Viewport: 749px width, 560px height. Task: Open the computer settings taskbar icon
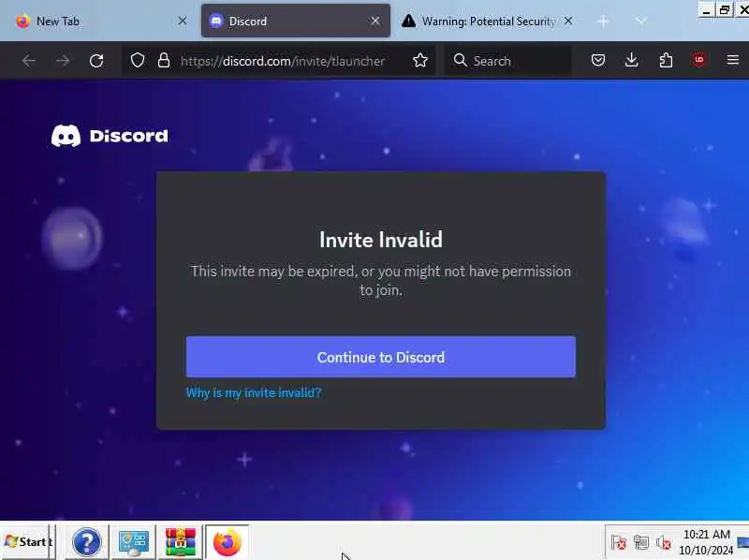coord(133,542)
